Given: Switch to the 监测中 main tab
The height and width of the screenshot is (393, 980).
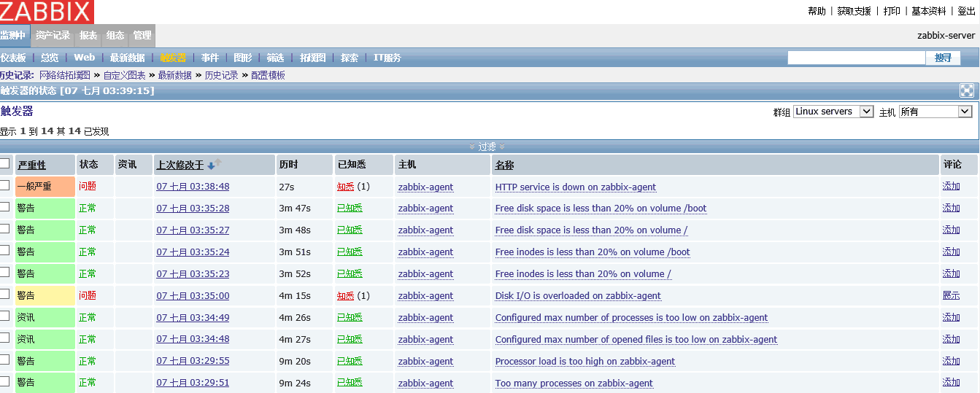Looking at the screenshot, I should (14, 35).
